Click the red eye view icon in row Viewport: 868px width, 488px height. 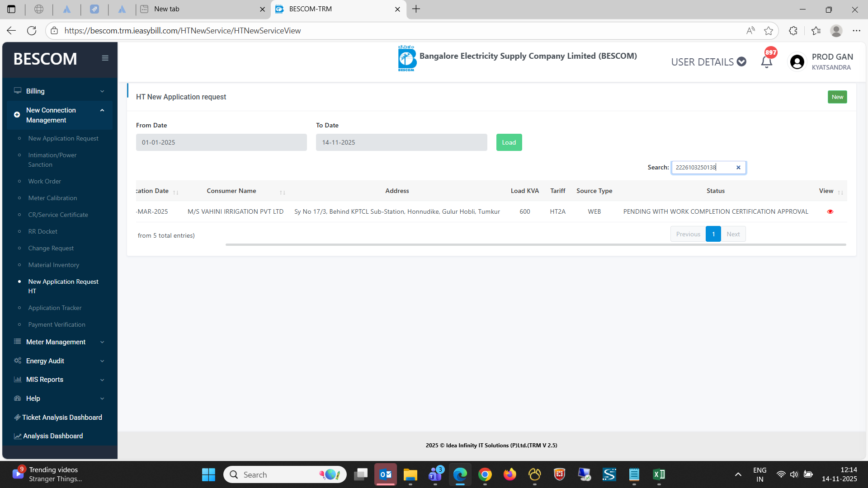coord(830,211)
